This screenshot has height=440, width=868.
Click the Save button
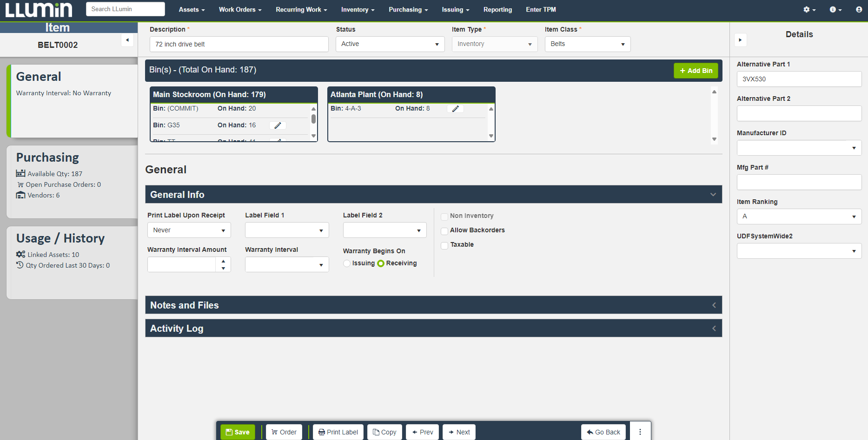click(238, 432)
